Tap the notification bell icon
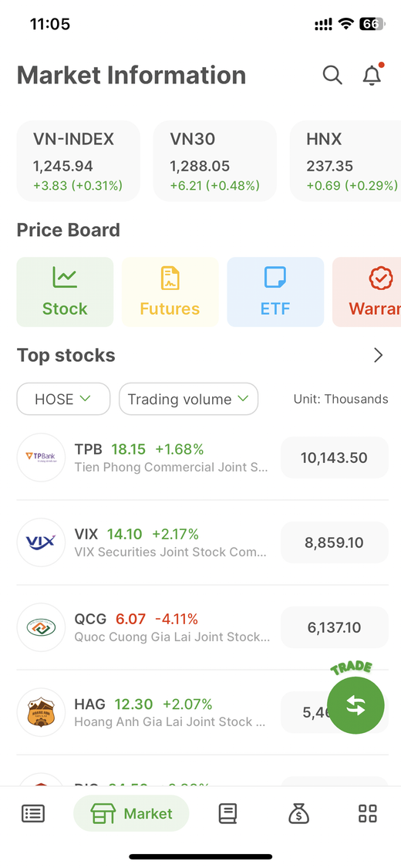The image size is (401, 868). click(372, 75)
